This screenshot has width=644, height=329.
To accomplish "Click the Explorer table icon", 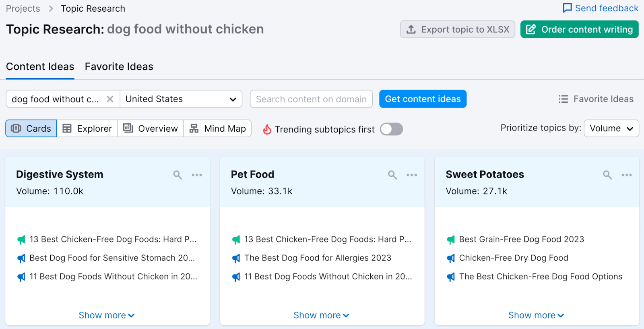I will [67, 128].
